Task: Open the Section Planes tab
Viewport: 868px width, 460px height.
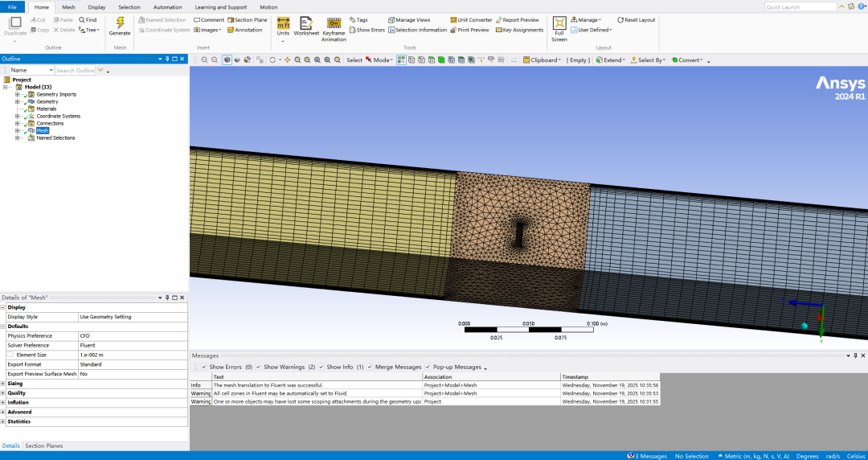Action: coord(43,446)
